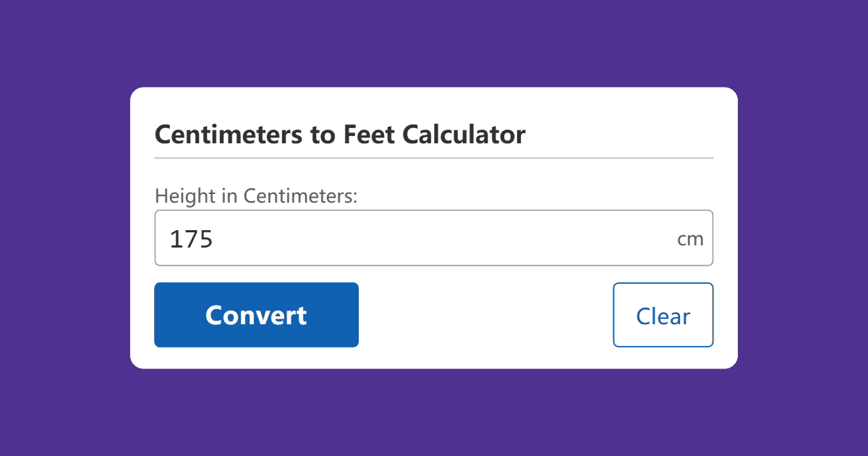Screen dimensions: 868x456
Task: Click the purple area below the calculator card
Action: [x=434, y=413]
